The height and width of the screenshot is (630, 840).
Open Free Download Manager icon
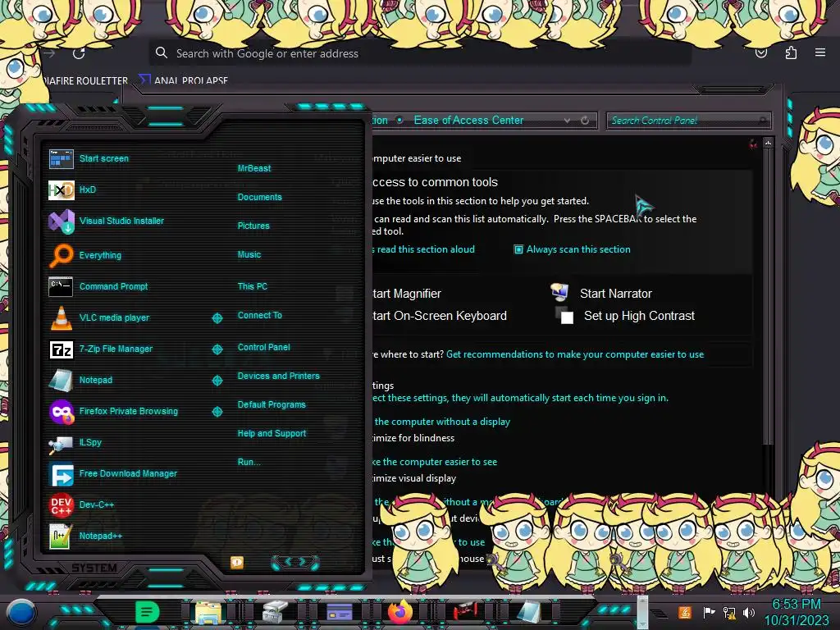[61, 474]
